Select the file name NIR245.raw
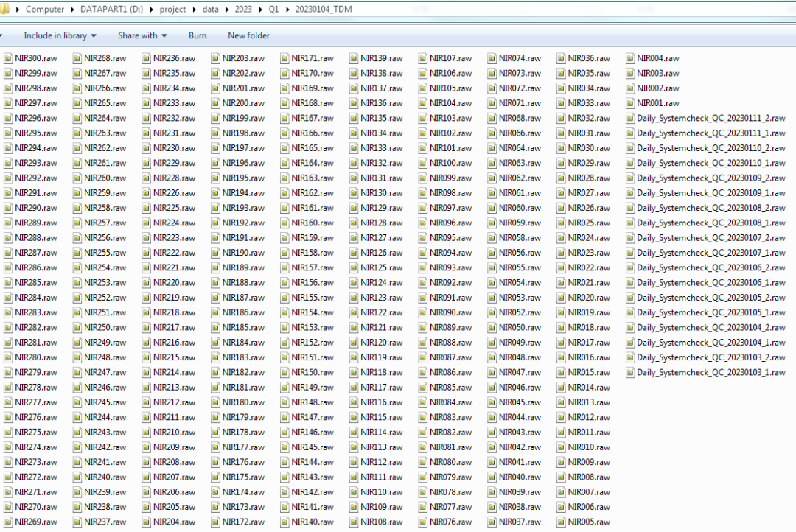 pyautogui.click(x=105, y=402)
